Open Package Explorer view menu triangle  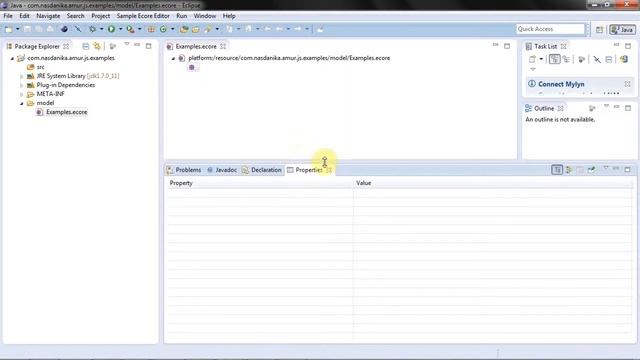(x=127, y=44)
